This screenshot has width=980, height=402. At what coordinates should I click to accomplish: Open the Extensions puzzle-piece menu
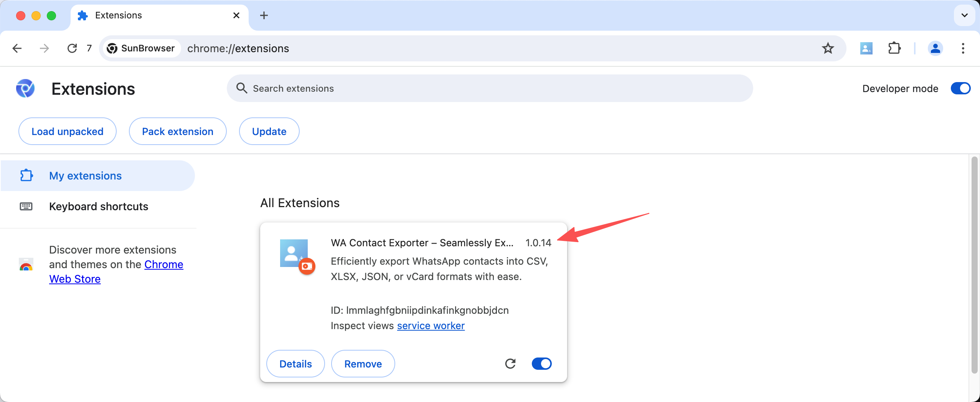pyautogui.click(x=894, y=48)
